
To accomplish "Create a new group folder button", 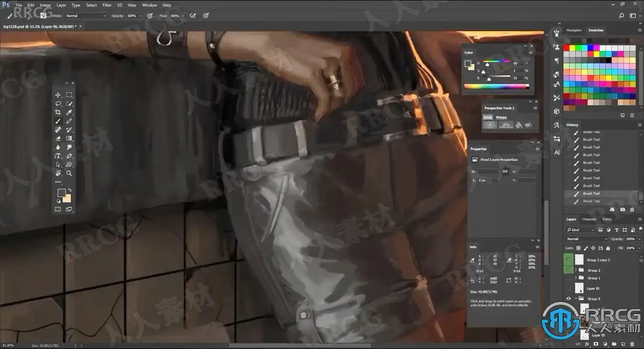I will 614,344.
